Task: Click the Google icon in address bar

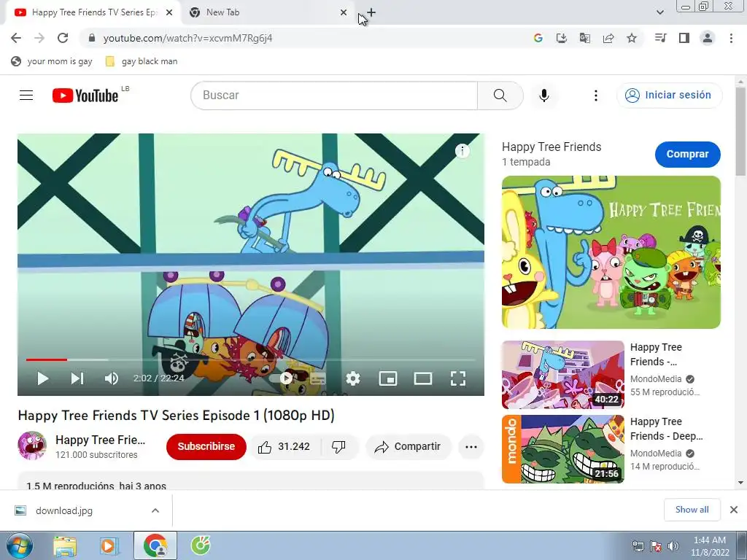Action: point(538,38)
